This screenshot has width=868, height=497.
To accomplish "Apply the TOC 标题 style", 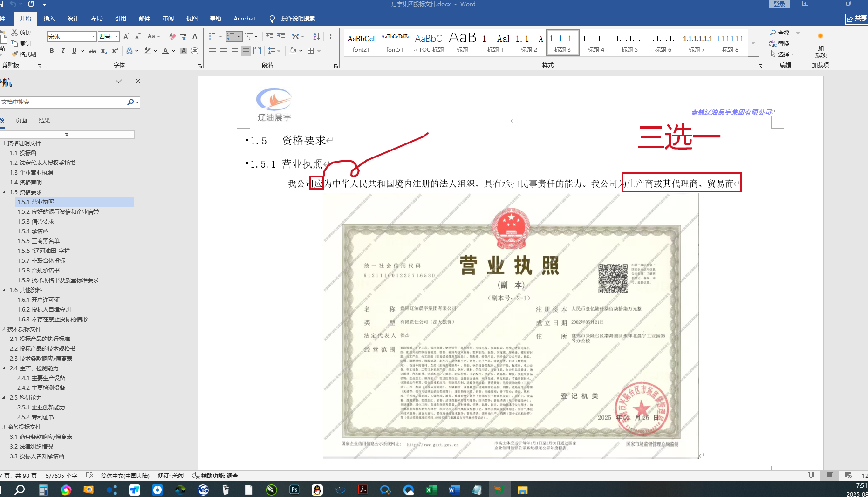I will click(429, 42).
